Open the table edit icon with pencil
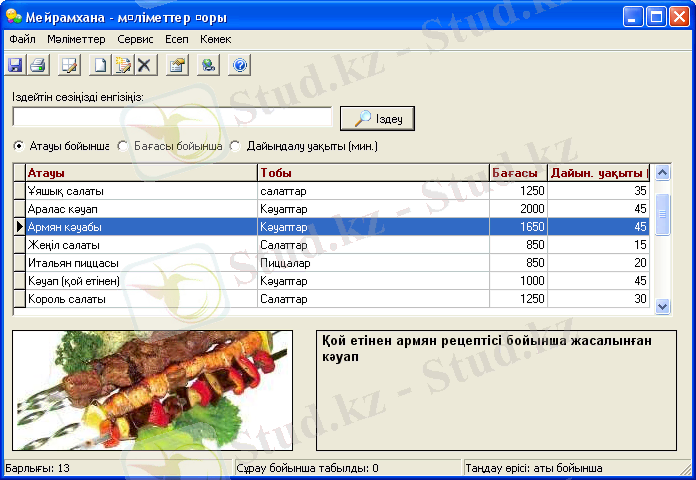 click(x=69, y=66)
